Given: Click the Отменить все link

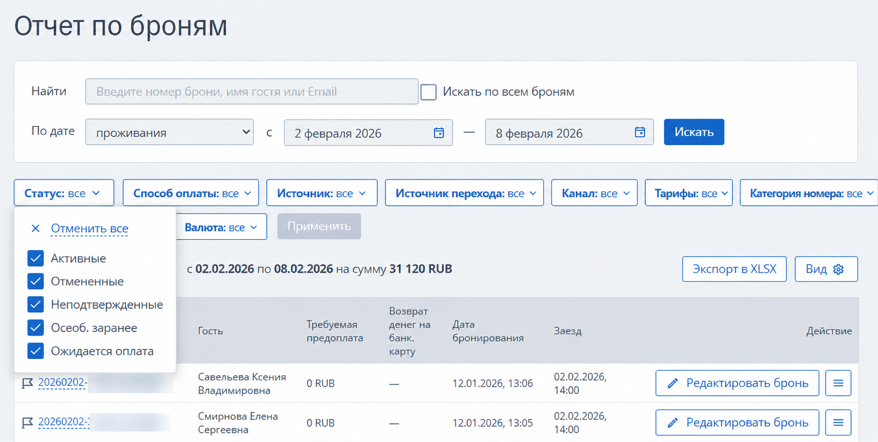Looking at the screenshot, I should [90, 229].
